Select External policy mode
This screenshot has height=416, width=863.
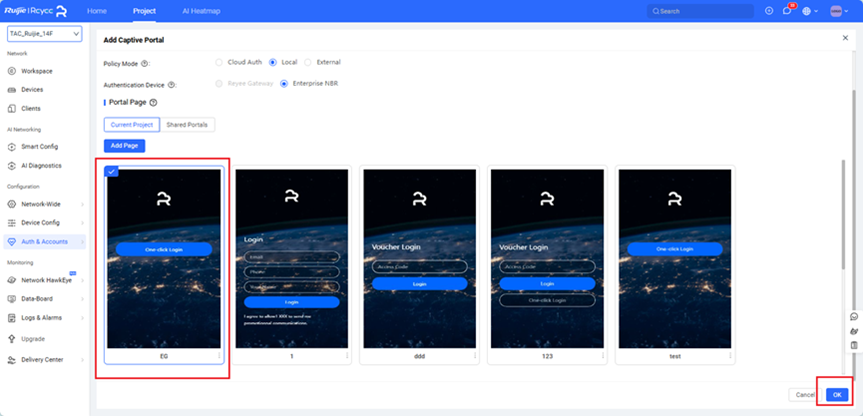pos(308,62)
